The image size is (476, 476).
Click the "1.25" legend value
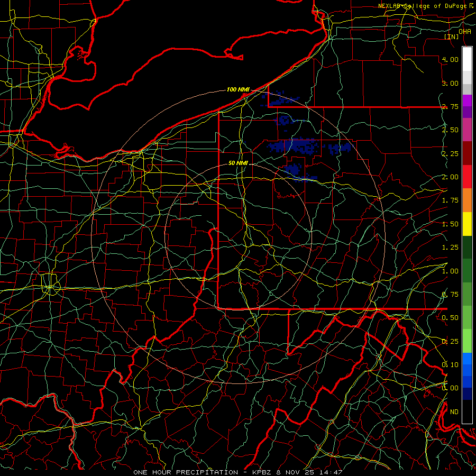[x=450, y=248]
